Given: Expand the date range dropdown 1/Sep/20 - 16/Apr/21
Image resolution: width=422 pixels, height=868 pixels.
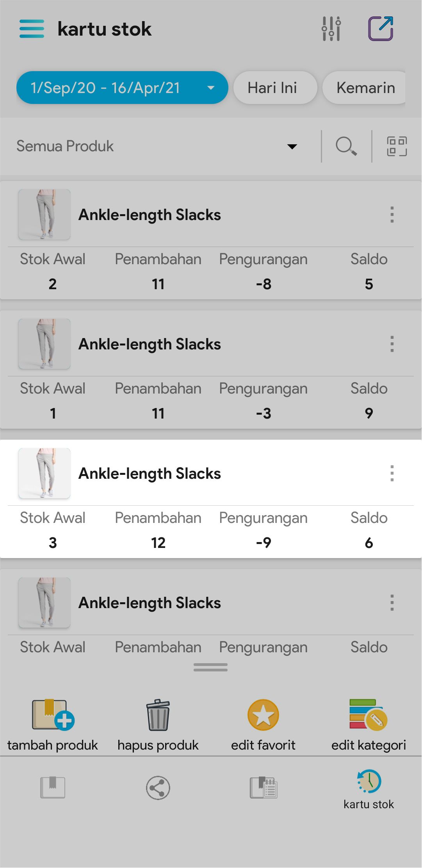Looking at the screenshot, I should coord(122,88).
